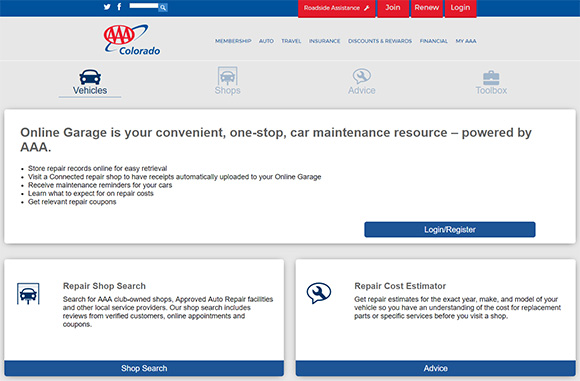Viewport: 580px width, 381px height.
Task: Click 'Visit a Connected repair shop' bullet
Action: point(175,177)
